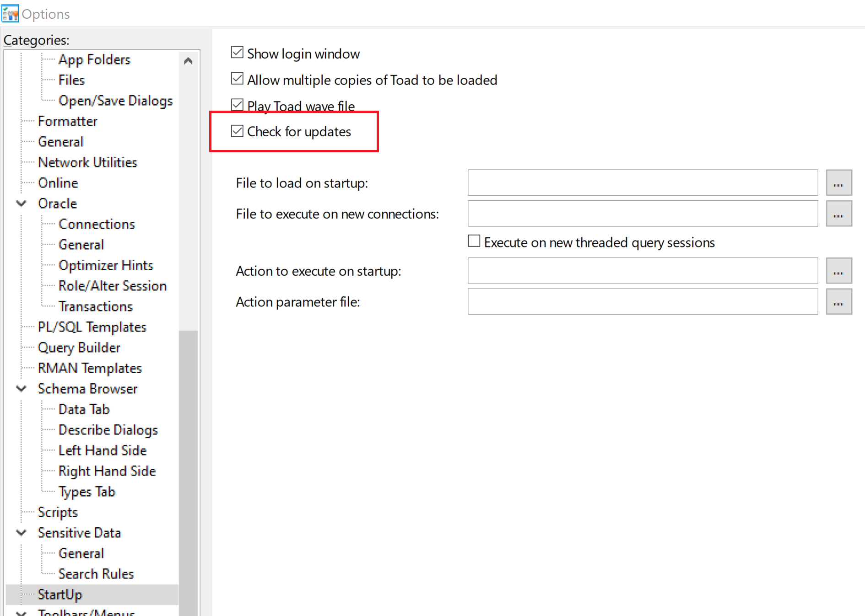The width and height of the screenshot is (865, 616).
Task: Click the categories scroll up arrow
Action: tap(188, 61)
